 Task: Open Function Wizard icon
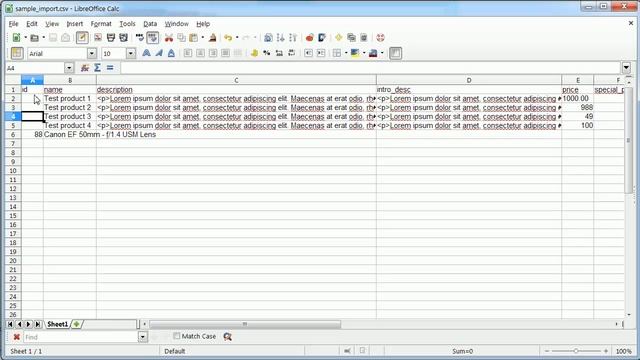pos(85,68)
